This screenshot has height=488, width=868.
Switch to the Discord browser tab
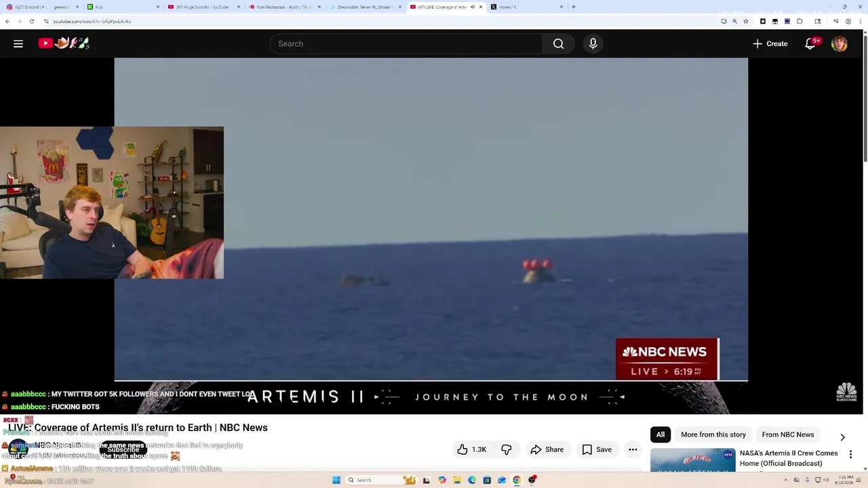(42, 7)
